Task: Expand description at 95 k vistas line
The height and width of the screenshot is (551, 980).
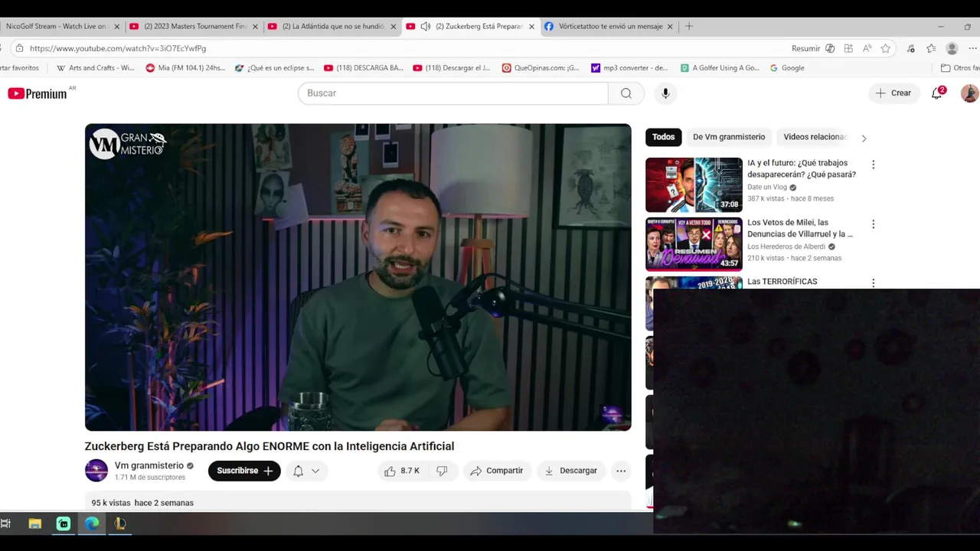Action: 142,503
